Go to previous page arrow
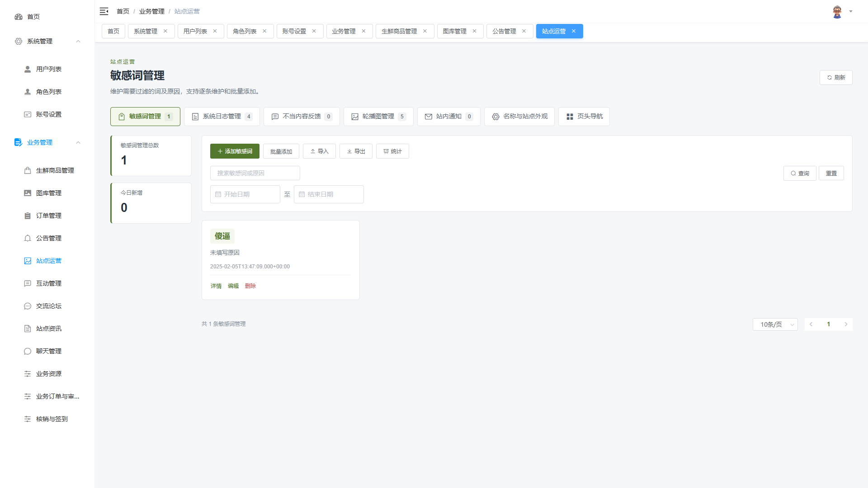The image size is (868, 488). click(x=811, y=324)
